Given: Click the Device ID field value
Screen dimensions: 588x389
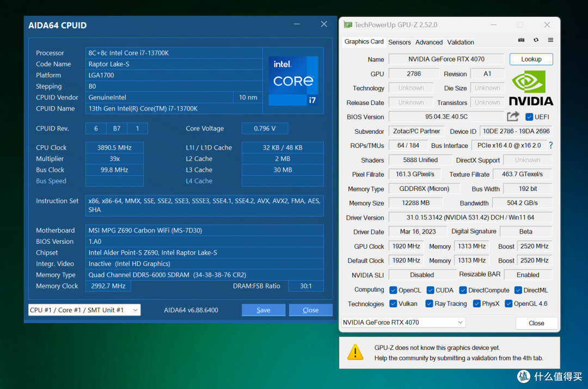Looking at the screenshot, I should pos(516,131).
